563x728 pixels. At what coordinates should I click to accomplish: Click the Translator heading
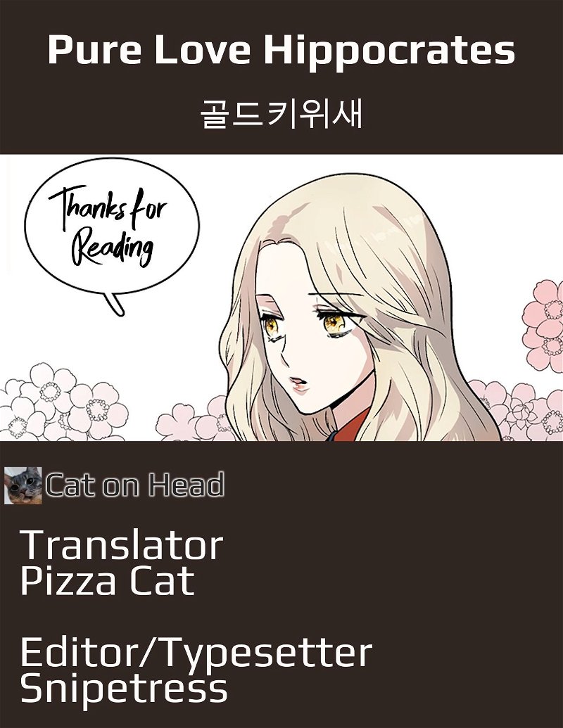pyautogui.click(x=122, y=545)
